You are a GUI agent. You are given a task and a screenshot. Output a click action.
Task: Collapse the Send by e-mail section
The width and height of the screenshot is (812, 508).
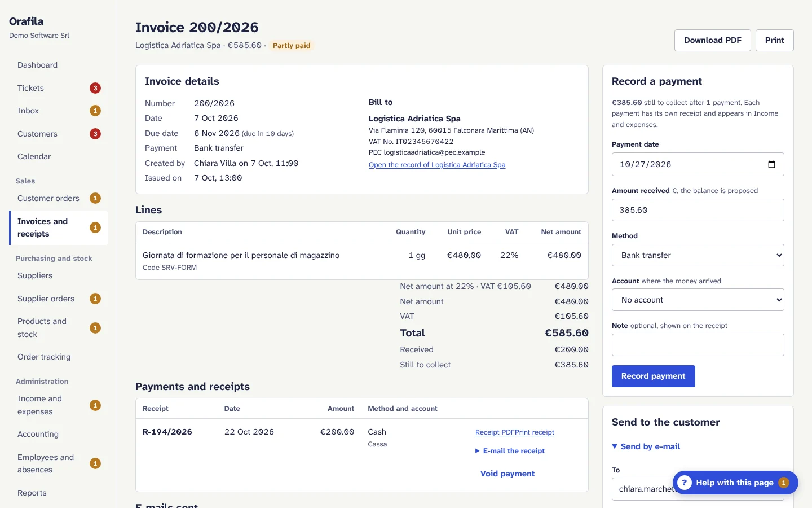point(646,446)
